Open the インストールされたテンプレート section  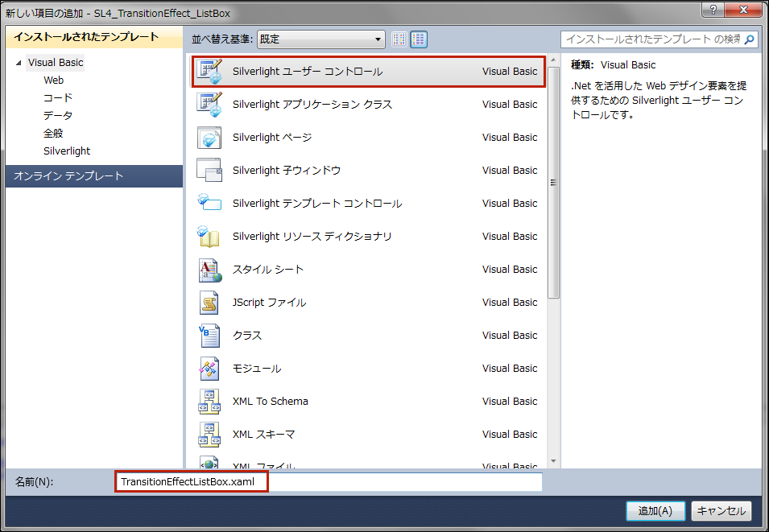click(x=94, y=37)
